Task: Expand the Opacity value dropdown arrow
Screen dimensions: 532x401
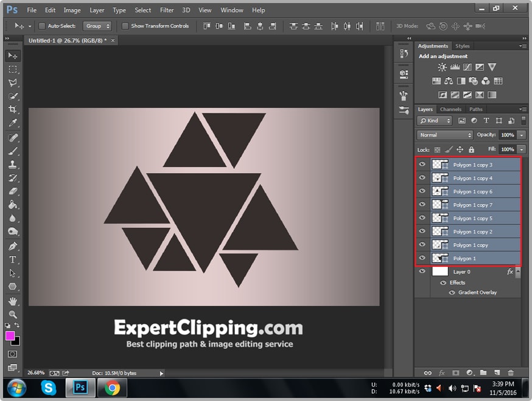Action: click(522, 135)
